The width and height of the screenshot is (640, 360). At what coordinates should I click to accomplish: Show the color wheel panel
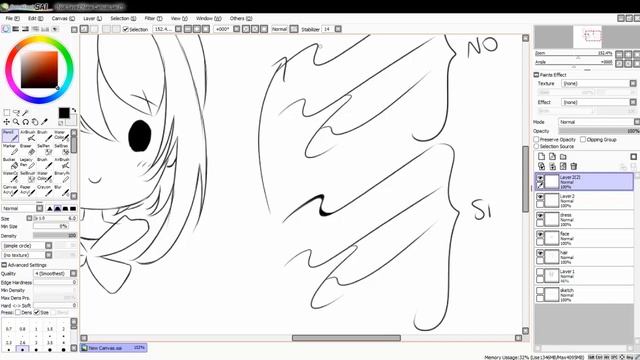pyautogui.click(x=6, y=29)
